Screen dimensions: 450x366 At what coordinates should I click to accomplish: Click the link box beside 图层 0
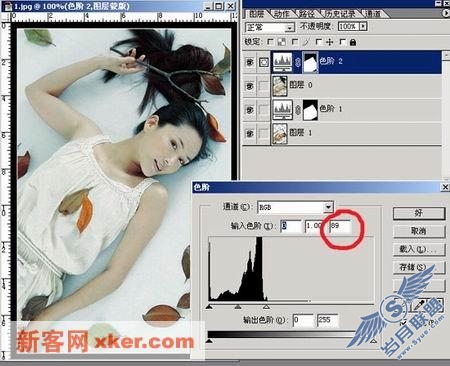click(x=264, y=86)
